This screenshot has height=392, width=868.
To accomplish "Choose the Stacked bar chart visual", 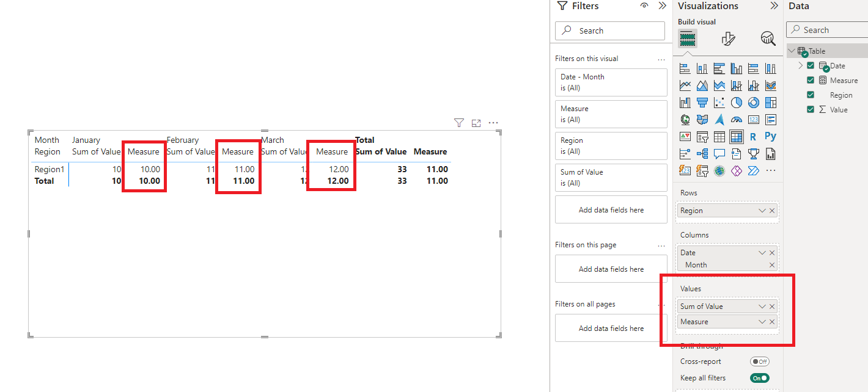I will point(685,69).
